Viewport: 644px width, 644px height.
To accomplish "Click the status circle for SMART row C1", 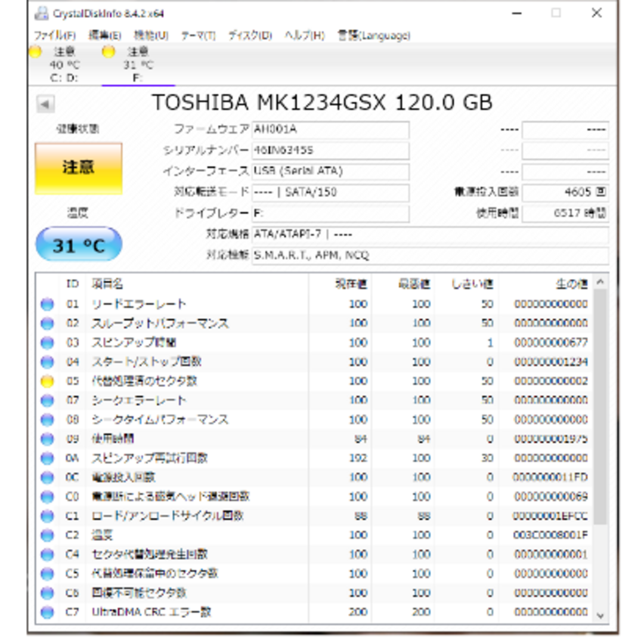I will (47, 516).
